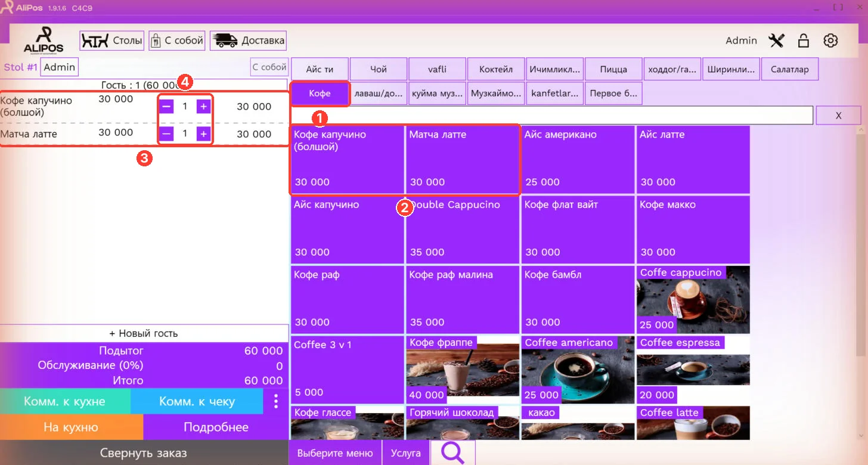Viewport: 868px width, 465px height.
Task: Add Айс латте to the order
Action: pyautogui.click(x=693, y=159)
